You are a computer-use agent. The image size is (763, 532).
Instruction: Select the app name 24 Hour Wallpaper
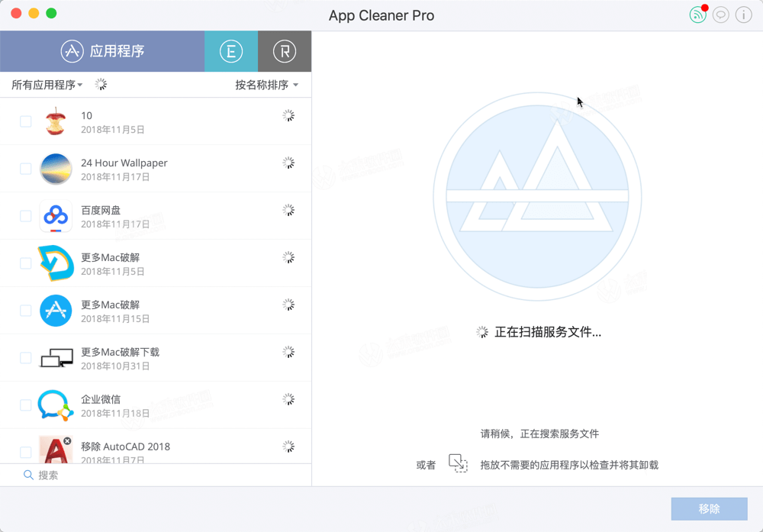124,163
